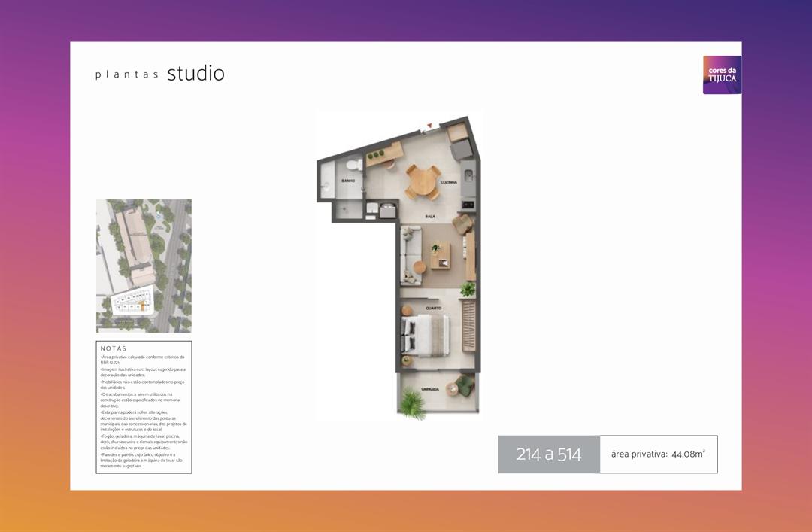Image resolution: width=812 pixels, height=532 pixels.
Task: Toggle the VARANDA room label
Action: pos(429,389)
